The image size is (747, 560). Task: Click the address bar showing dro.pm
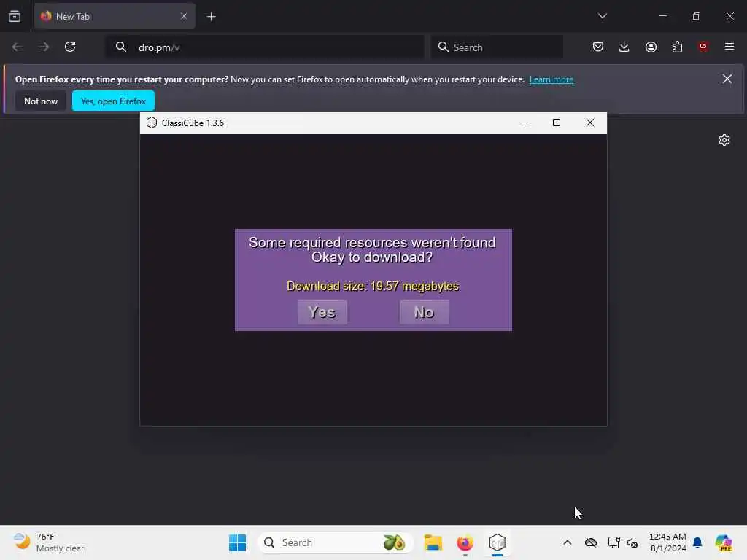point(264,47)
